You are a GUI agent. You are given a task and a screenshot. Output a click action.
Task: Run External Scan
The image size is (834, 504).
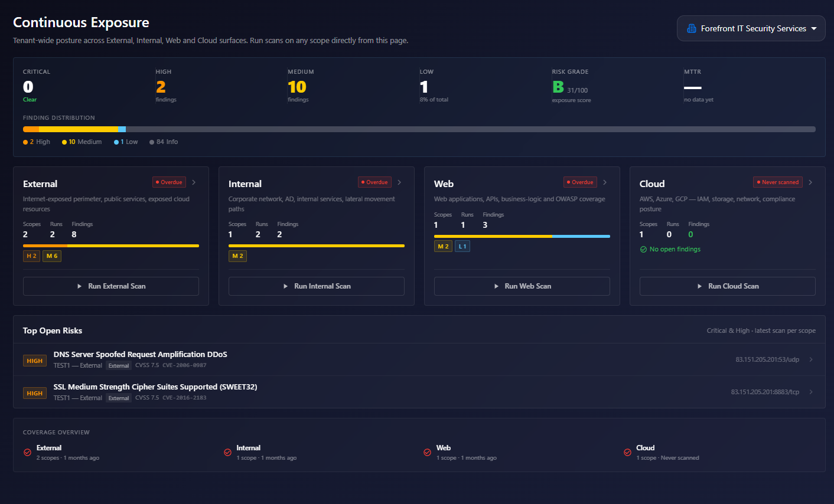coord(111,286)
